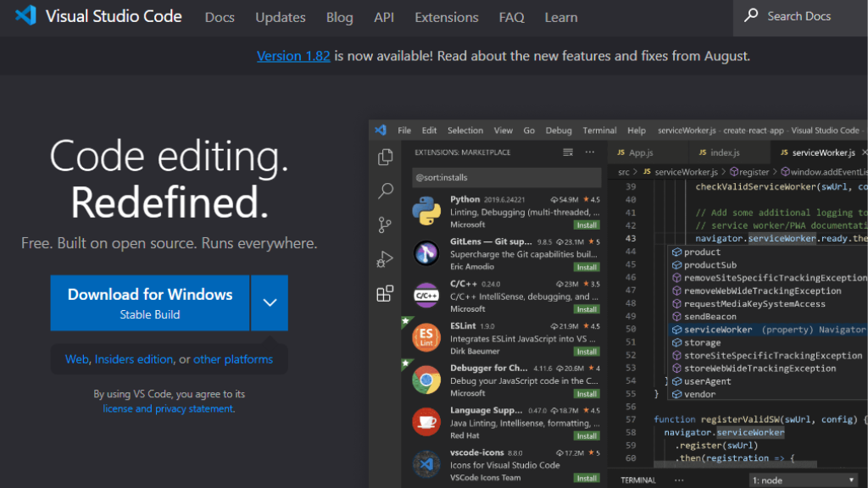Open the Help menu
Viewport: 868px width, 488px height.
637,130
